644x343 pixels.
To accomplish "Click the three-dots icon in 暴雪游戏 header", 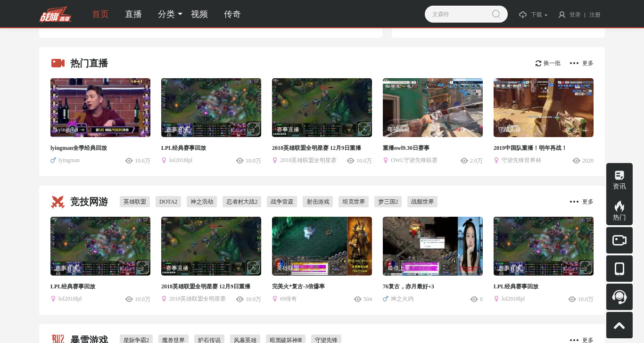I will [574, 340].
